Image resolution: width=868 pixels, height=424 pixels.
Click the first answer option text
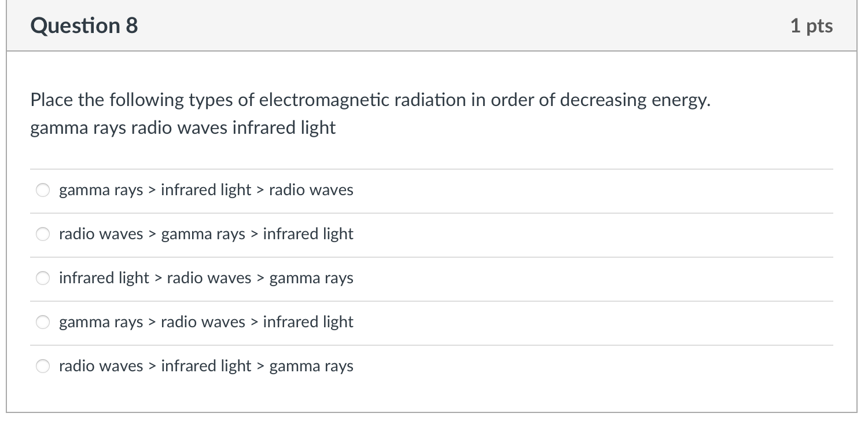[x=205, y=189]
